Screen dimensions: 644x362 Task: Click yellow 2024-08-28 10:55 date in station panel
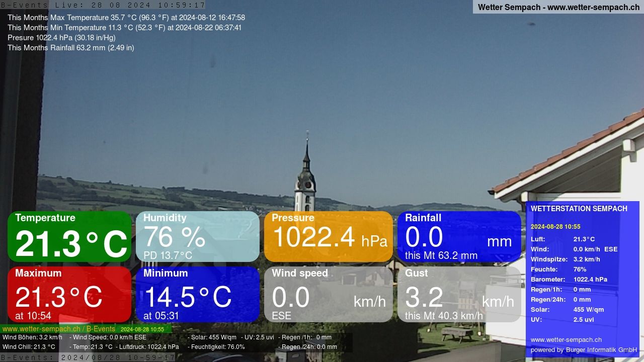pos(555,227)
